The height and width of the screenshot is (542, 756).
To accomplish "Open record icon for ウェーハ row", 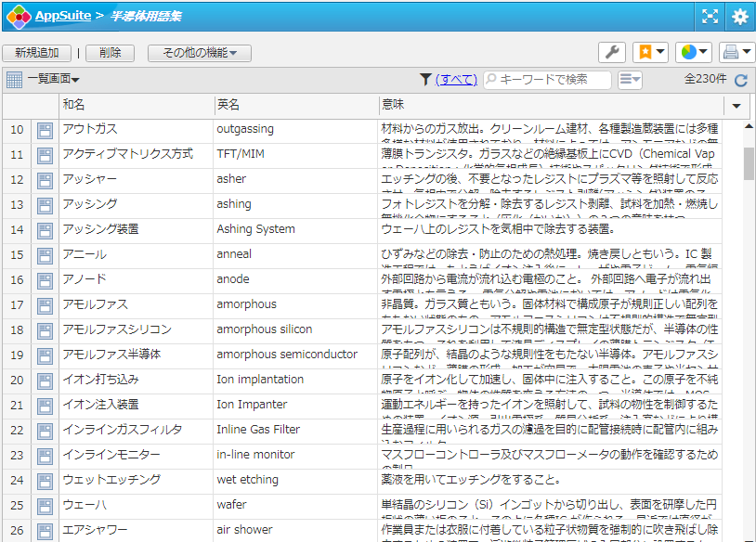I will tap(45, 506).
